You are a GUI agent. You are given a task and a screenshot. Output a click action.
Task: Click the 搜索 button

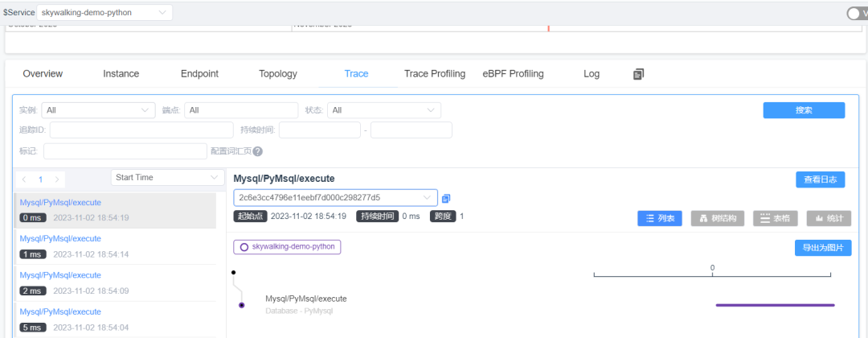point(804,110)
